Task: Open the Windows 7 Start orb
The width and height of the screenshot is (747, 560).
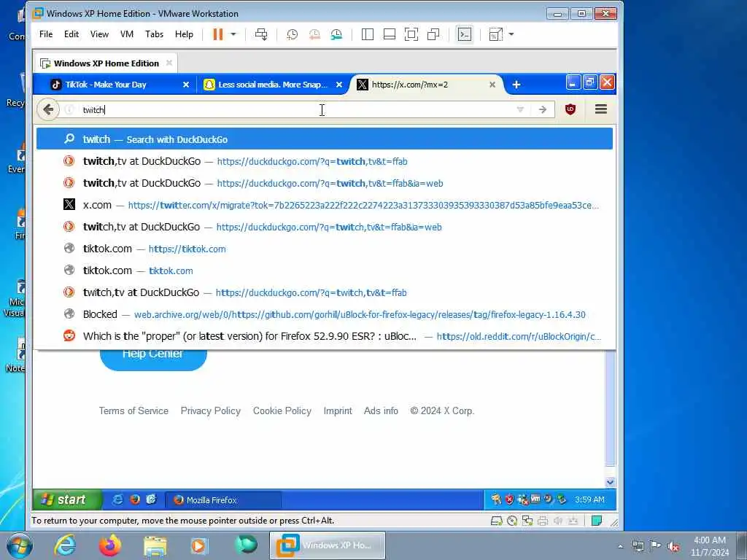Action: pos(20,546)
